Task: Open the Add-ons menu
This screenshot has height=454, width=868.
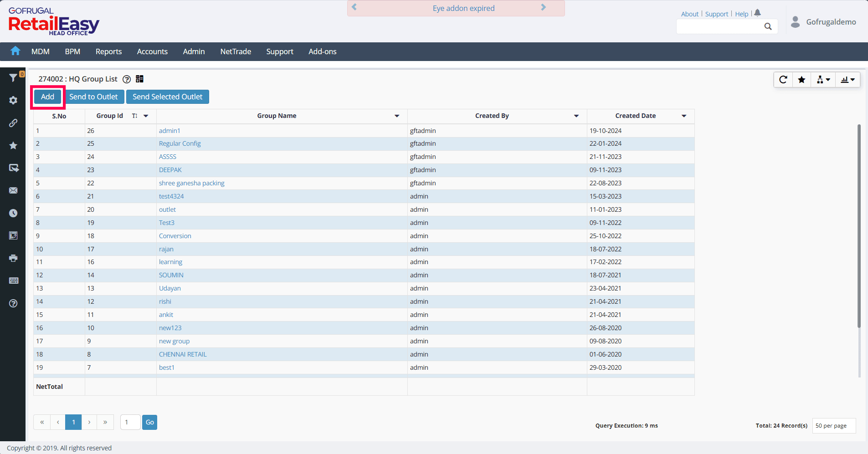Action: tap(323, 51)
